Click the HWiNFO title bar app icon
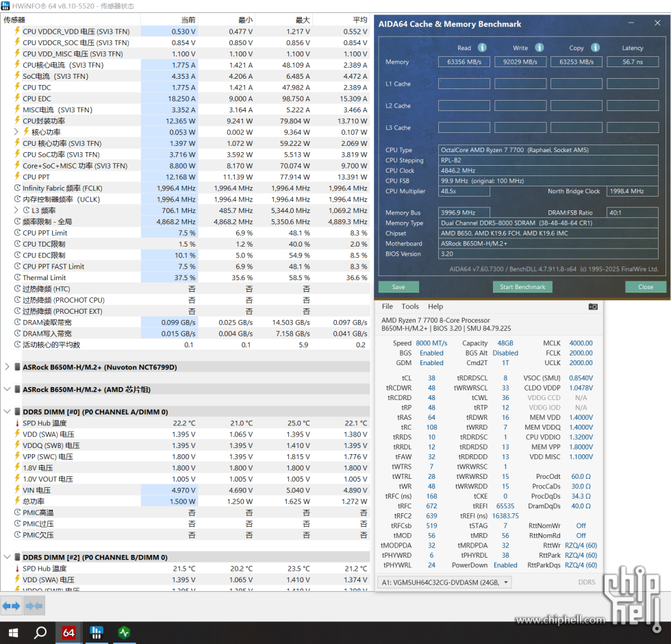This screenshot has height=644, width=671. coord(5,5)
